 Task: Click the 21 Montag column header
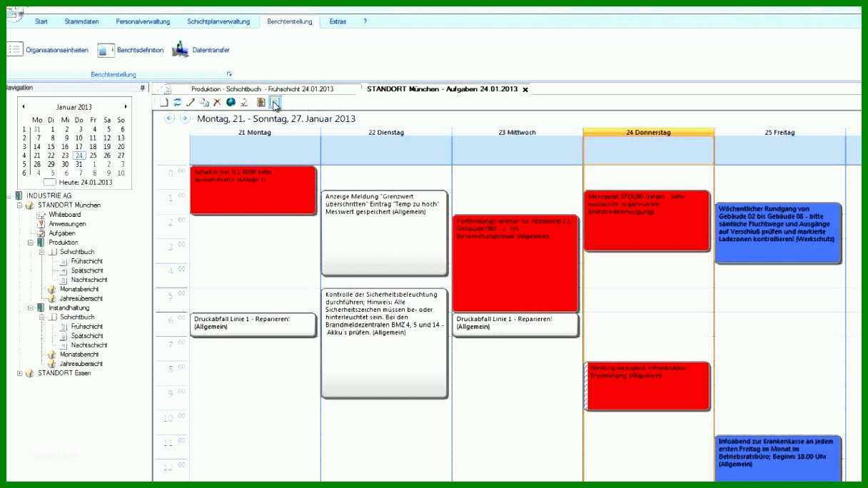255,132
